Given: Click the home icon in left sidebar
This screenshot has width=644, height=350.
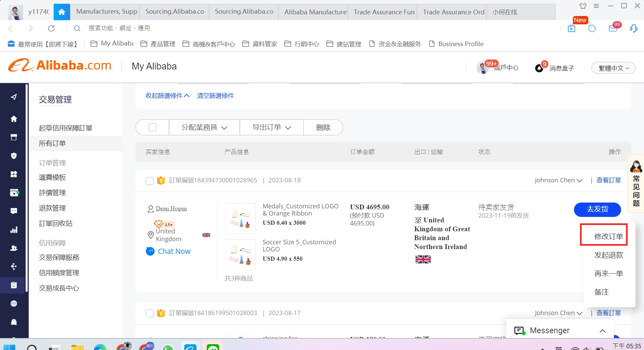Looking at the screenshot, I should click(x=14, y=119).
